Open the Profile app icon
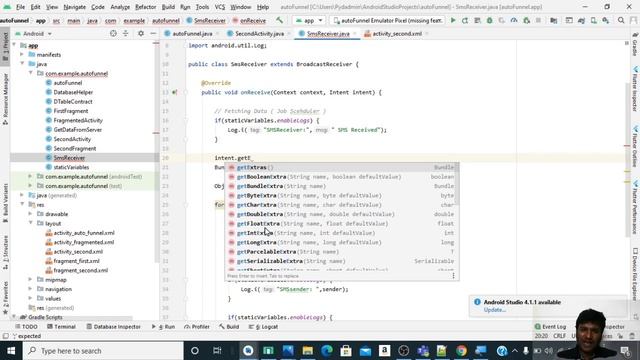640x360 pixels. 514,20
